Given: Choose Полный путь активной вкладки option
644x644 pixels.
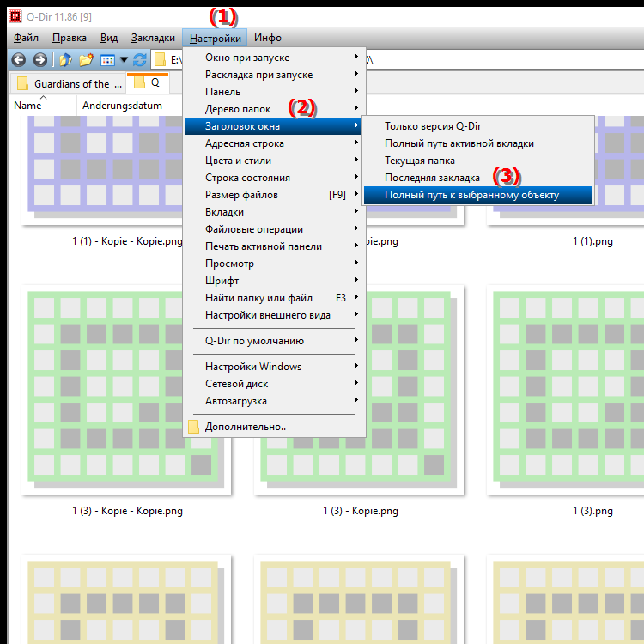Looking at the screenshot, I should [x=478, y=143].
